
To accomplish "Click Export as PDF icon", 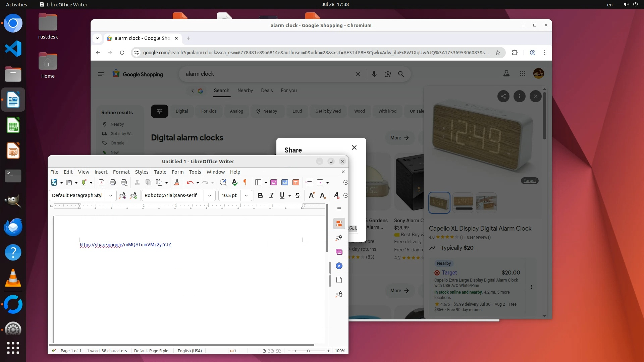I will [101, 182].
